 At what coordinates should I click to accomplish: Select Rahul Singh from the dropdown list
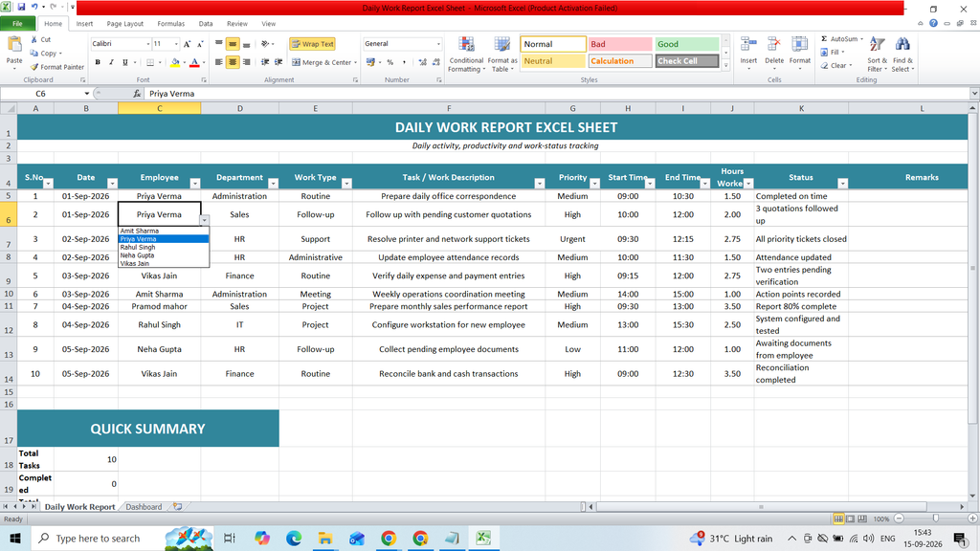click(x=164, y=248)
